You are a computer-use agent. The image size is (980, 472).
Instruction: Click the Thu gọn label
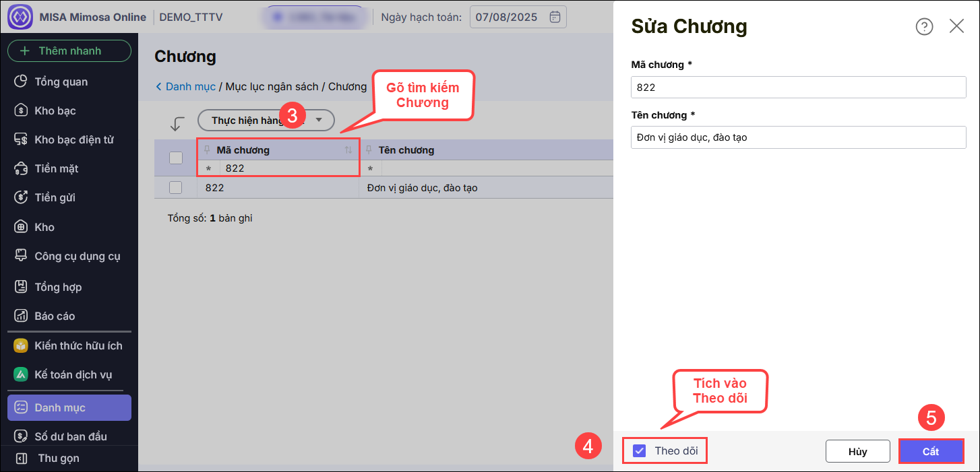click(x=59, y=458)
